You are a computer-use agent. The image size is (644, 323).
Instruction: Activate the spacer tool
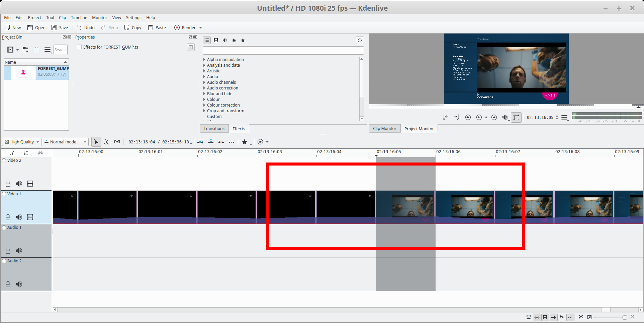click(117, 142)
